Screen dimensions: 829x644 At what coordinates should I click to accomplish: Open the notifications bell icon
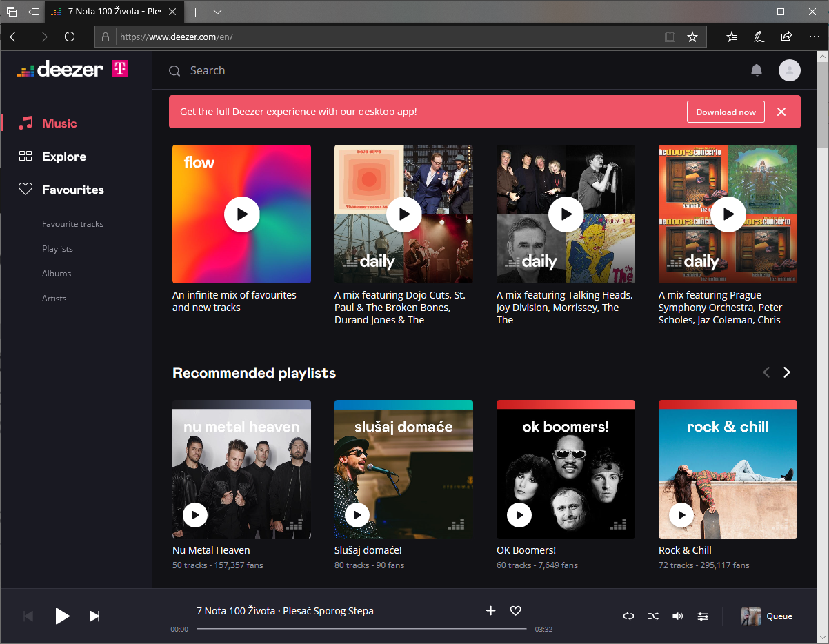pyautogui.click(x=757, y=70)
